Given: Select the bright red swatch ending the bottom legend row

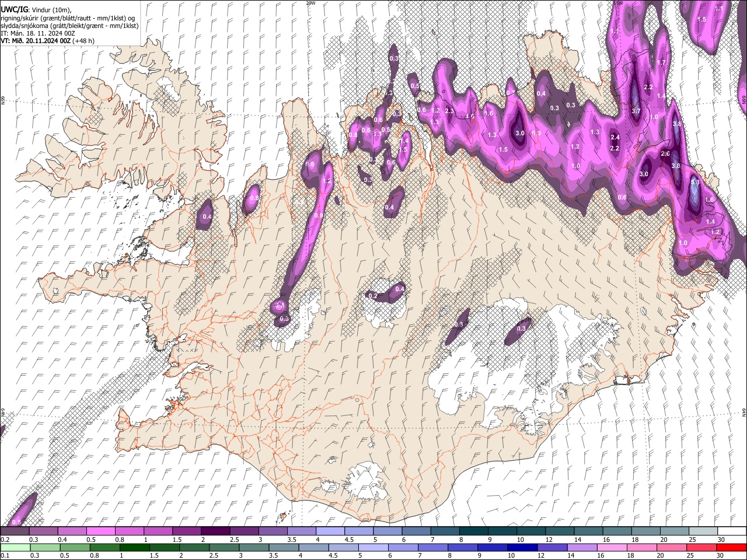Looking at the screenshot, I should coord(731,547).
